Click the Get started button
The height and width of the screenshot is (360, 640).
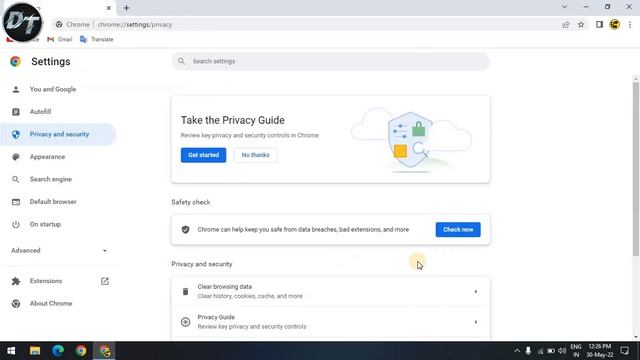pyautogui.click(x=203, y=155)
